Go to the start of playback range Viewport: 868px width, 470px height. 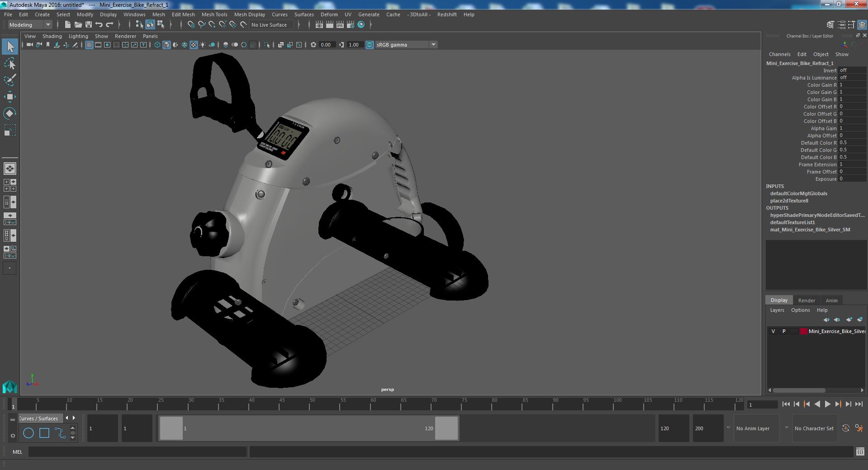786,404
